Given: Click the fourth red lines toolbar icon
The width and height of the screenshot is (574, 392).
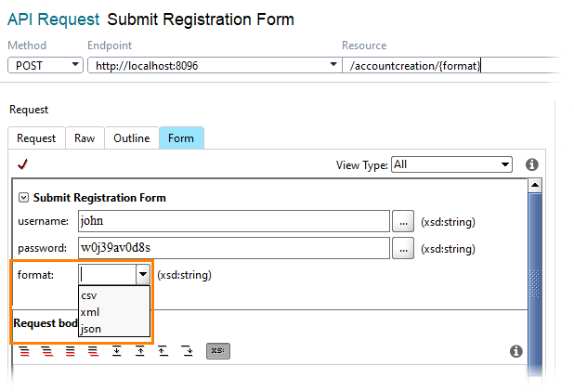Looking at the screenshot, I should pos(93,351).
